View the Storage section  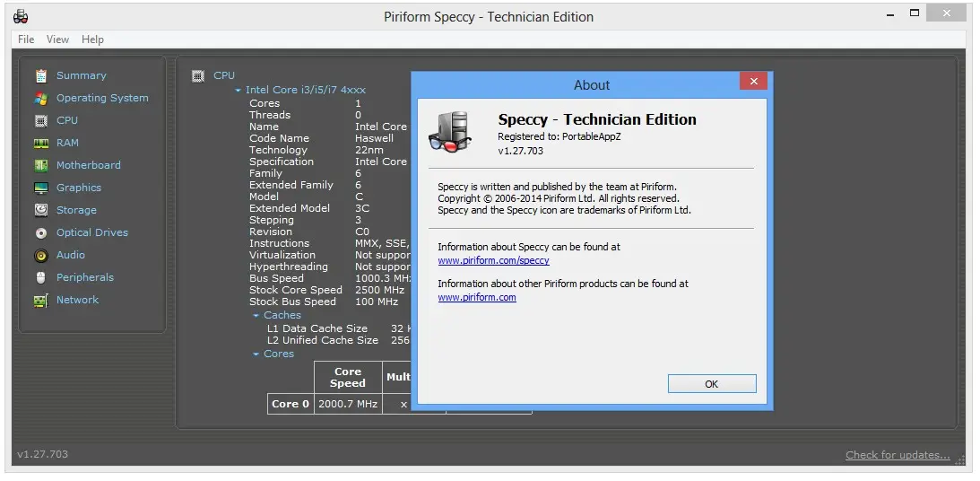[76, 210]
